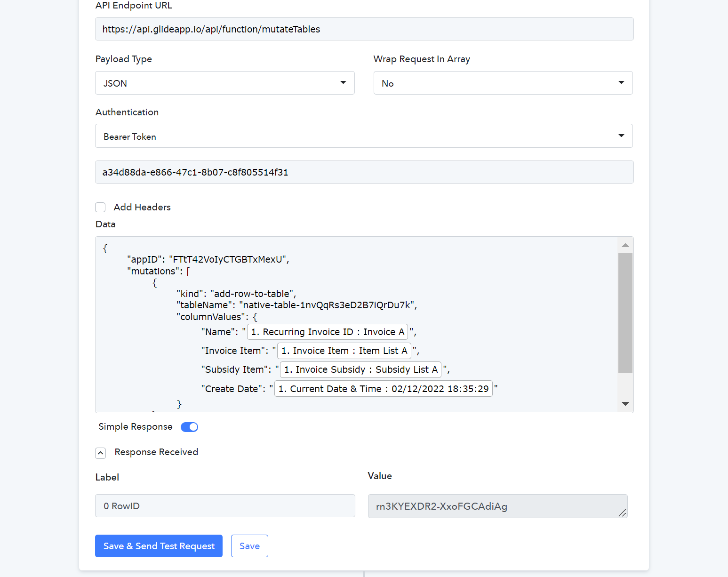Collapse the Response Received section
The image size is (728, 577).
pyautogui.click(x=100, y=453)
